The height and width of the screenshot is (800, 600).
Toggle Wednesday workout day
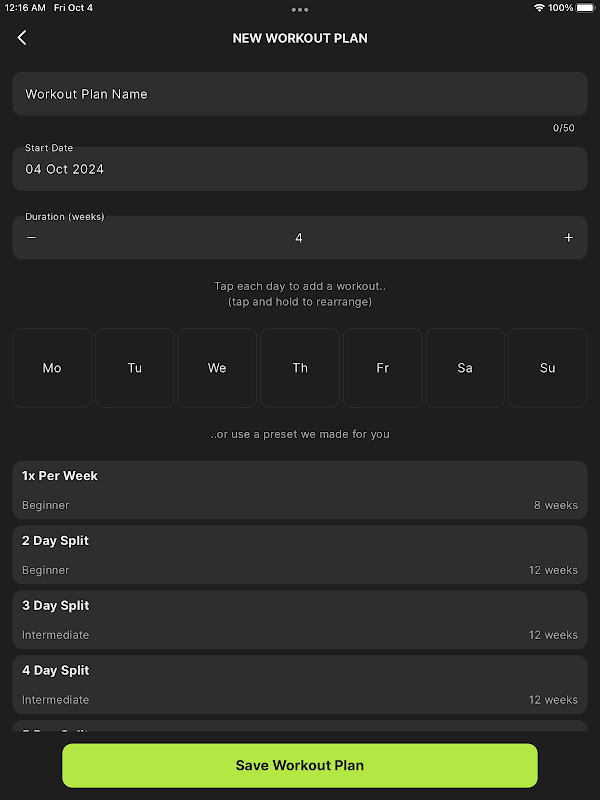217,368
